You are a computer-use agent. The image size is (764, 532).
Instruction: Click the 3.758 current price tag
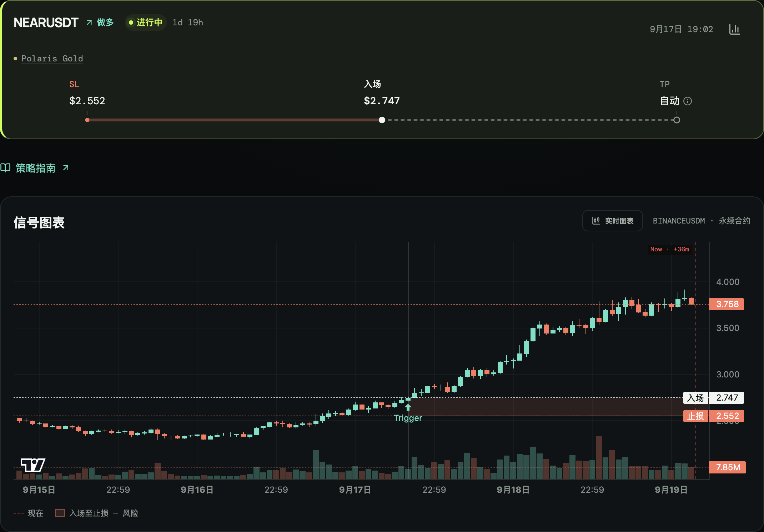click(x=727, y=304)
